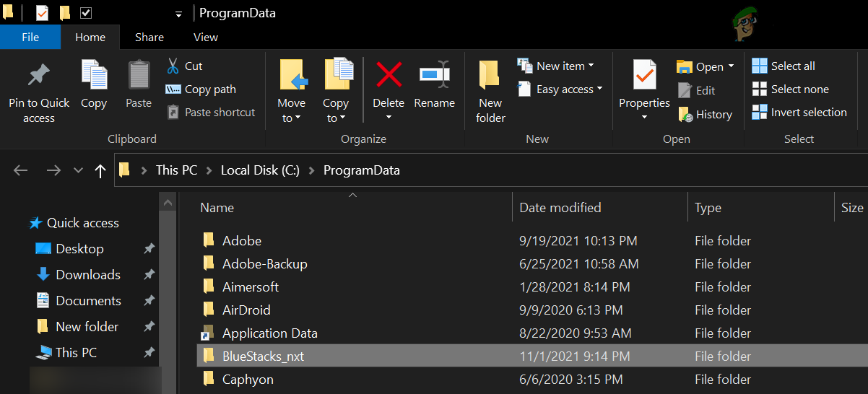Click Invert selection option
868x394 pixels.
pyautogui.click(x=799, y=113)
